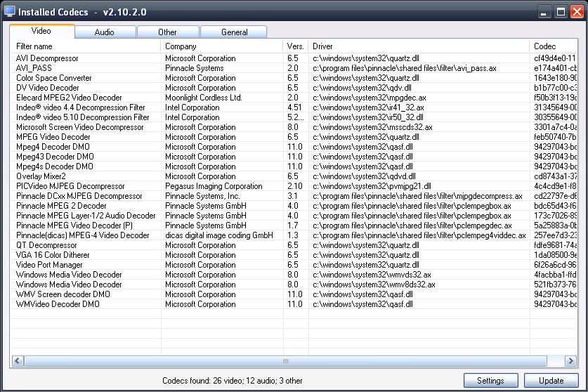Select the Video tab

click(41, 31)
